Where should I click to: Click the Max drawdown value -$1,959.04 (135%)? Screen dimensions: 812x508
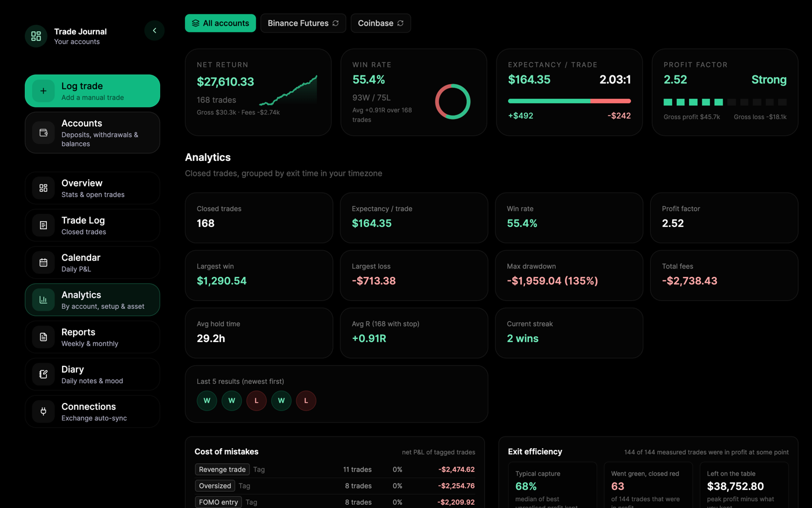(552, 281)
